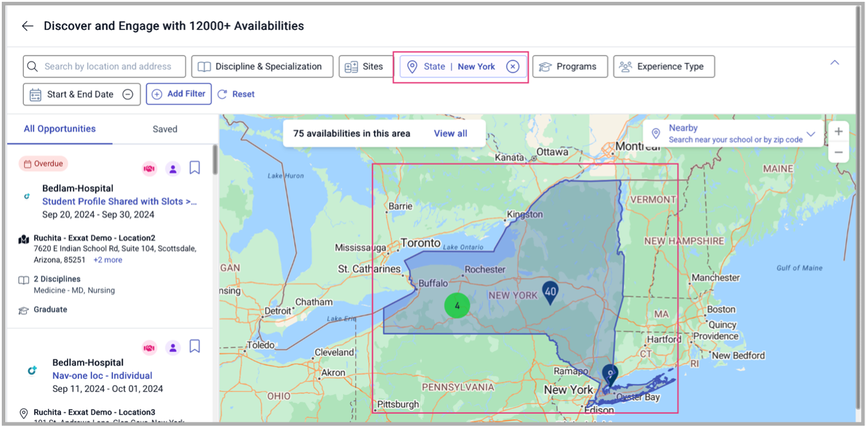
Task: Bookmark the Nav-one loc opportunity
Action: click(x=194, y=347)
